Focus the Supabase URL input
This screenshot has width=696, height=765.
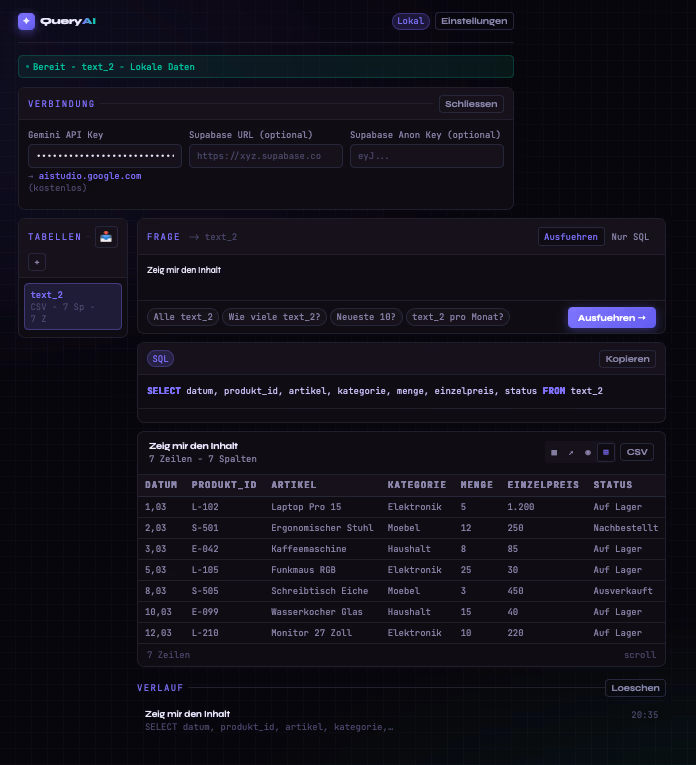pyautogui.click(x=266, y=156)
